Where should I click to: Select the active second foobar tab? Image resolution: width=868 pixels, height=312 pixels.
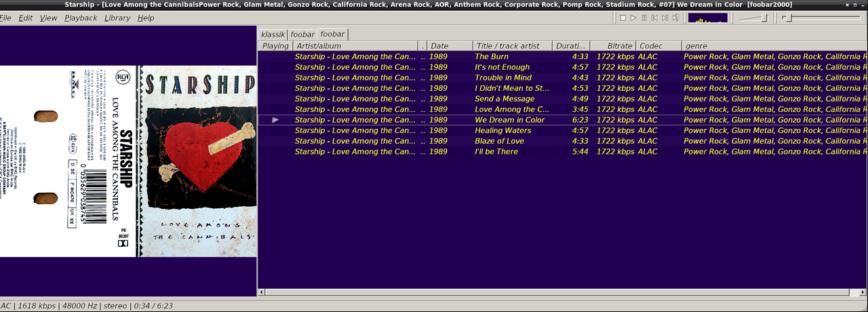(x=332, y=34)
